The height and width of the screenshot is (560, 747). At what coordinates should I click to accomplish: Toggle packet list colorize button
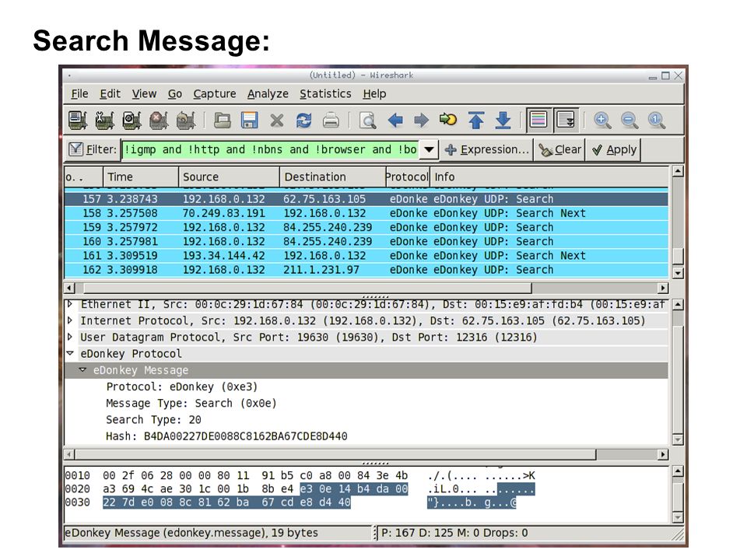538,120
